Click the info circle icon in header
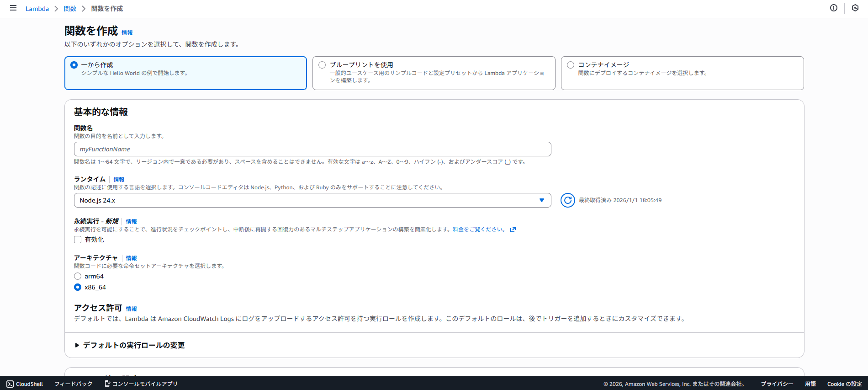 (x=834, y=8)
